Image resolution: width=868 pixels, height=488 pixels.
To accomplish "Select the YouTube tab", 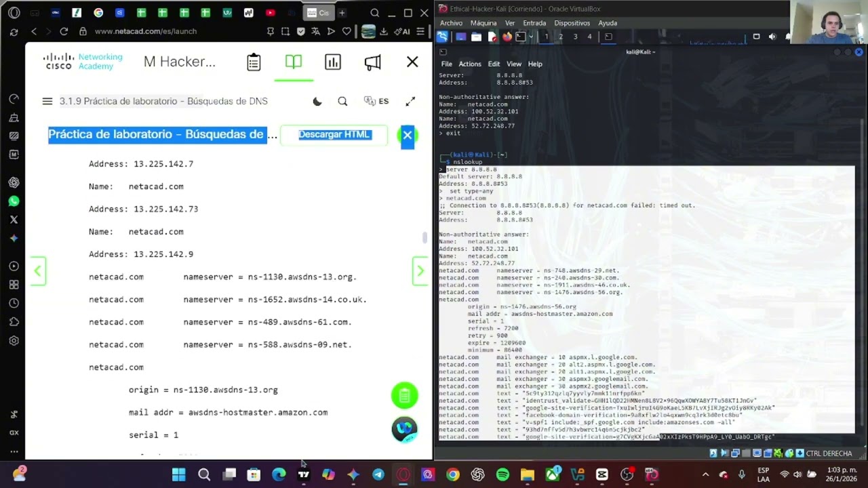I will (x=271, y=13).
